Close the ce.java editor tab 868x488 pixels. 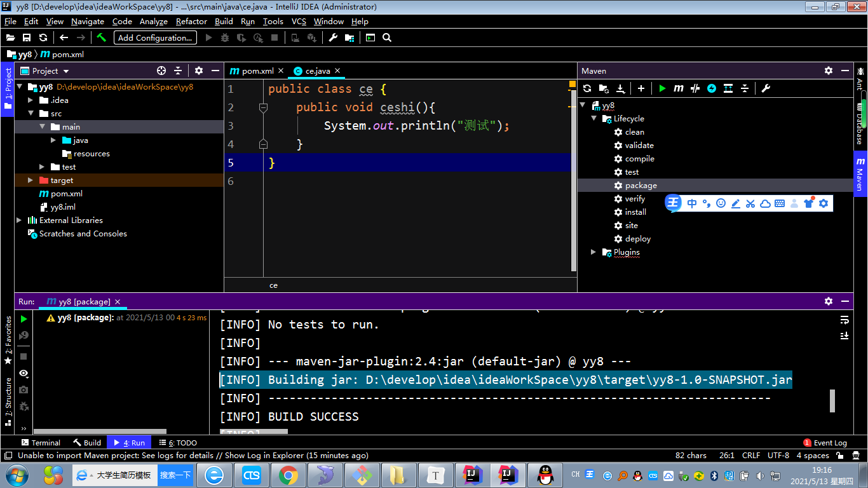tap(337, 71)
